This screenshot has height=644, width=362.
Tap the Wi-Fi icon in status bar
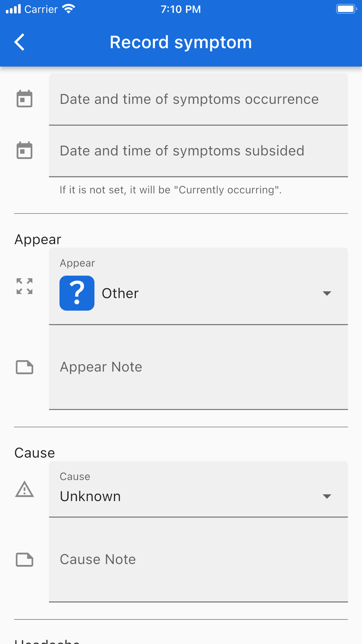point(68,9)
